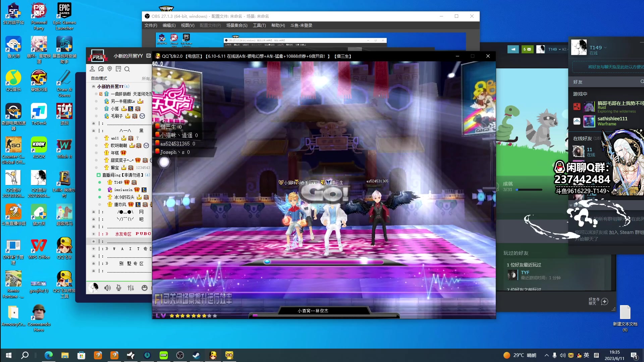Open the Windows Start menu

point(9,355)
